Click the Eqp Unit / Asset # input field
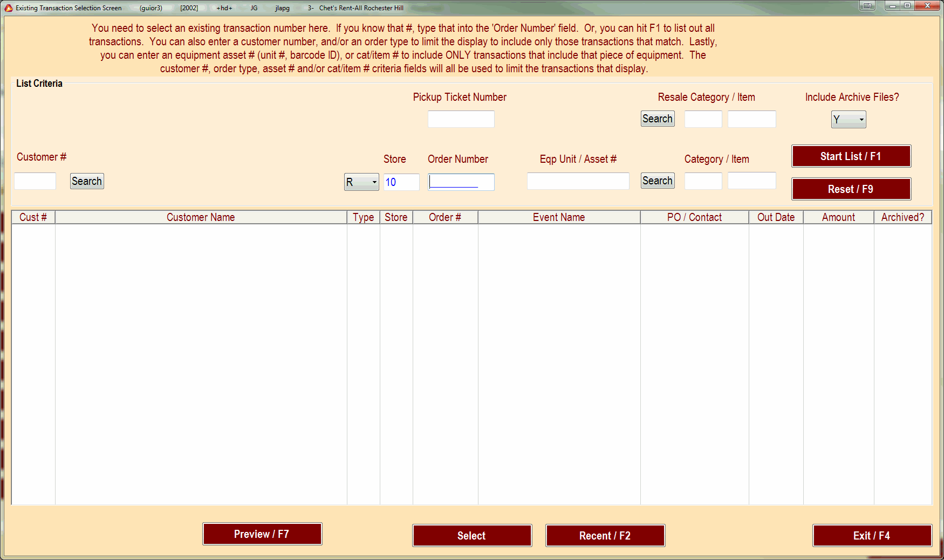 click(578, 181)
